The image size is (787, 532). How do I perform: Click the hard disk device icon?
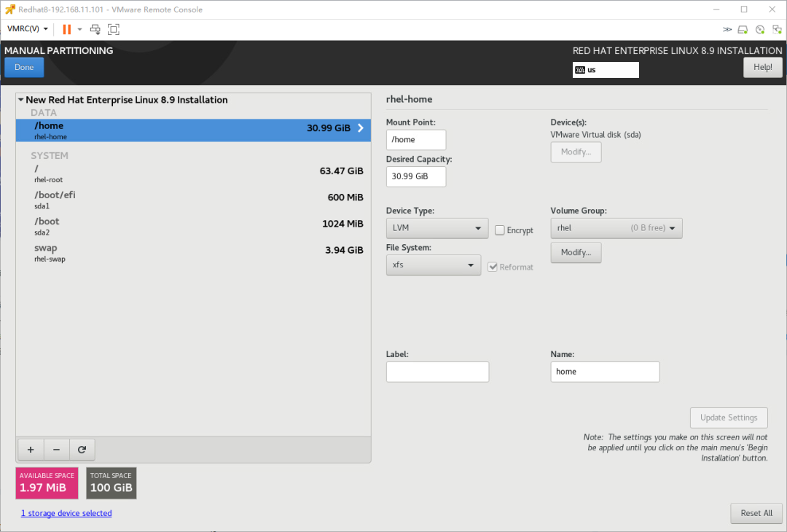(743, 30)
